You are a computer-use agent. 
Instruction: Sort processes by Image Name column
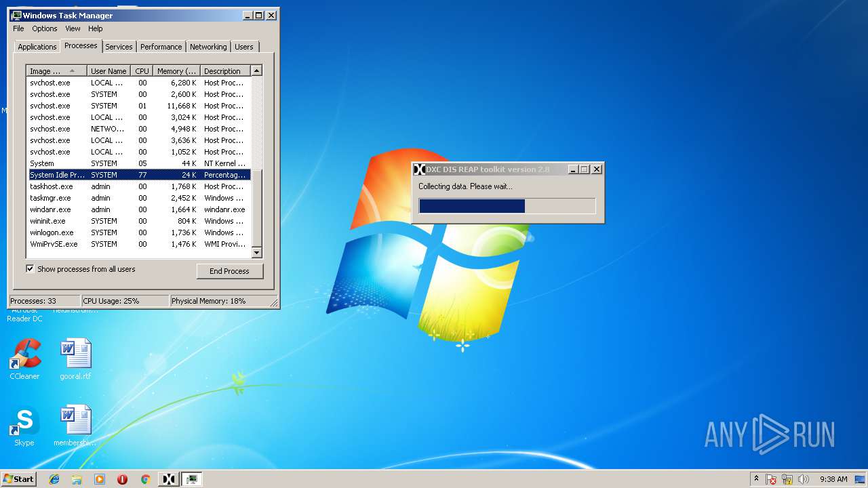coord(57,71)
